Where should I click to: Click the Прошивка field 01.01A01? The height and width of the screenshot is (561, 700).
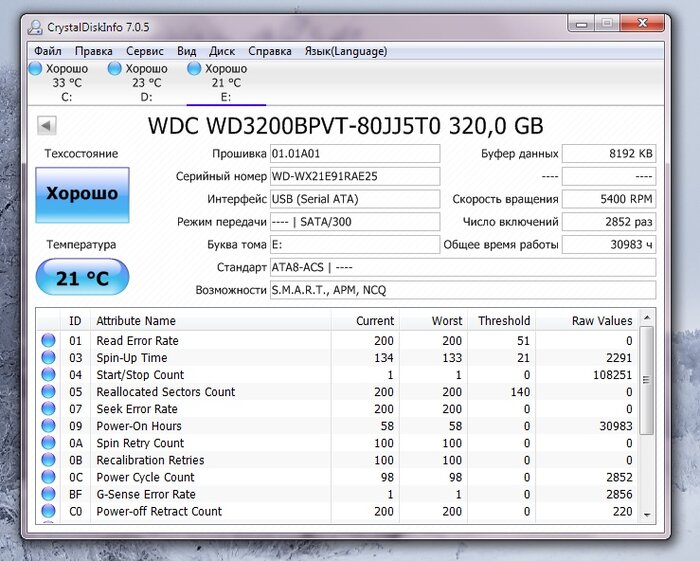pos(355,154)
